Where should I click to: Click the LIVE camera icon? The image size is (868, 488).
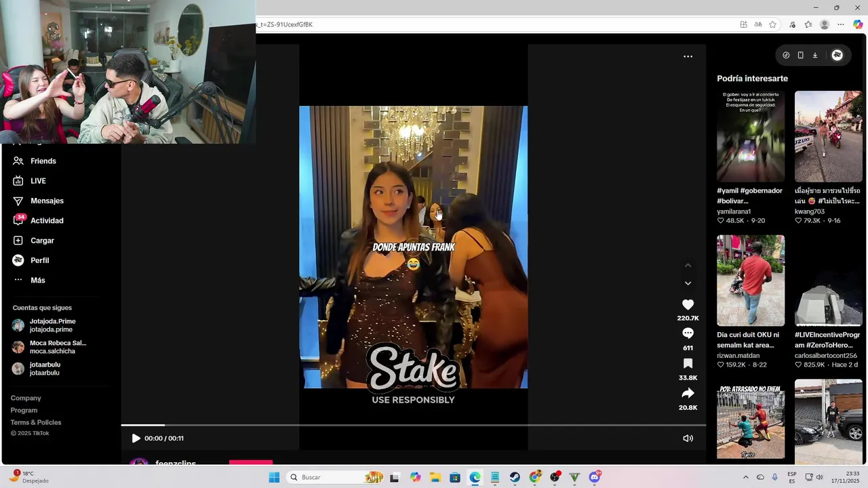coord(18,181)
